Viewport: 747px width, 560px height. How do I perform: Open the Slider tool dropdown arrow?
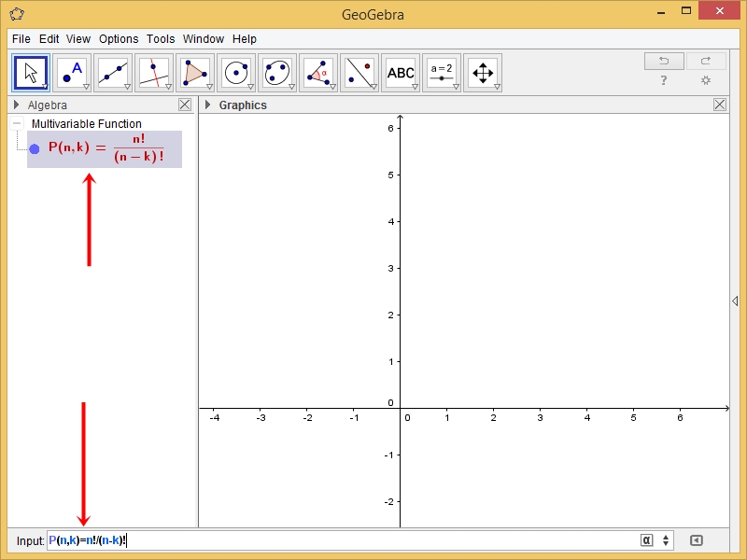(456, 87)
